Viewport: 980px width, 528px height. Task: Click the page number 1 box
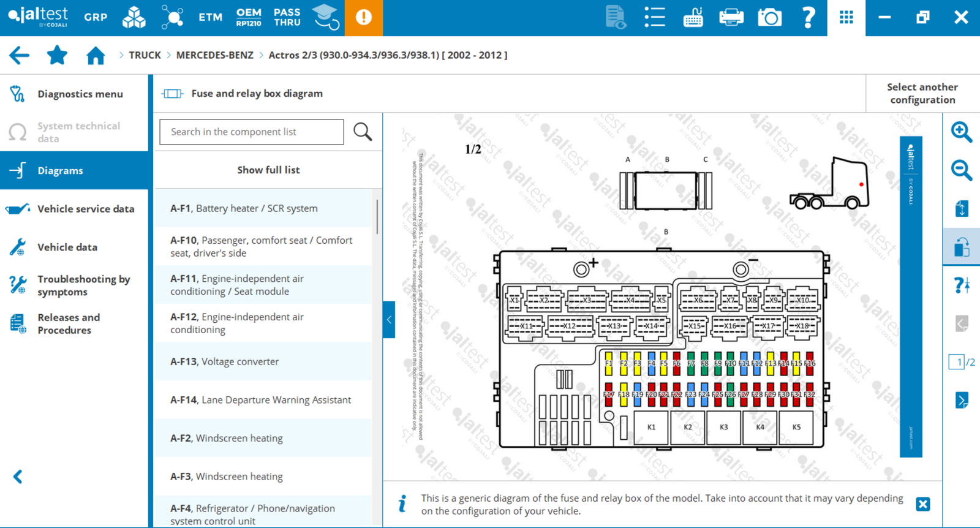click(957, 362)
